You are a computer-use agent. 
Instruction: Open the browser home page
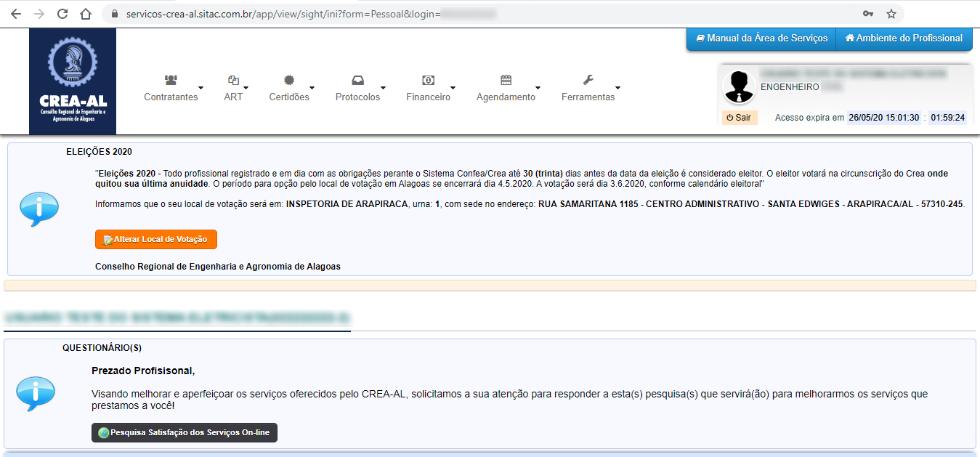tap(86, 14)
